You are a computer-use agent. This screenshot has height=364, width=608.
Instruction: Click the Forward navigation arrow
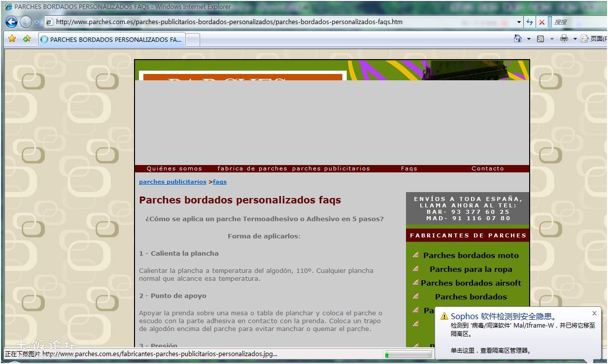pos(26,22)
